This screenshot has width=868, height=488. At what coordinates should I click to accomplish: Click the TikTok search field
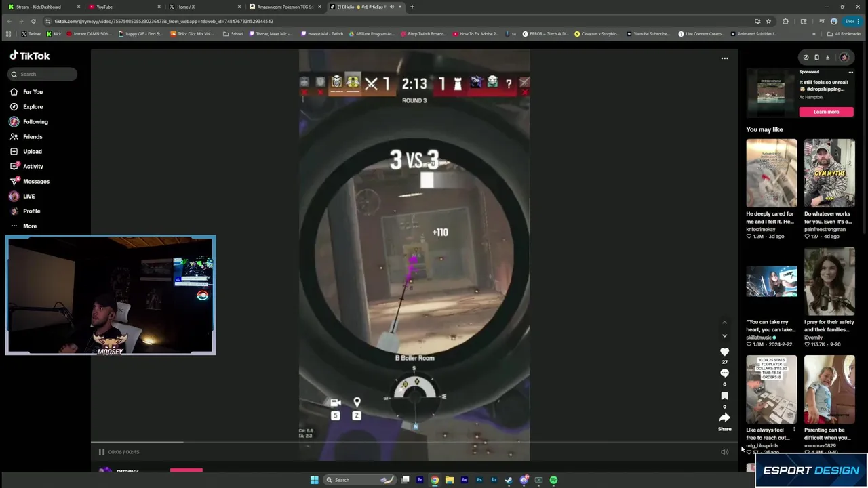[x=43, y=74]
